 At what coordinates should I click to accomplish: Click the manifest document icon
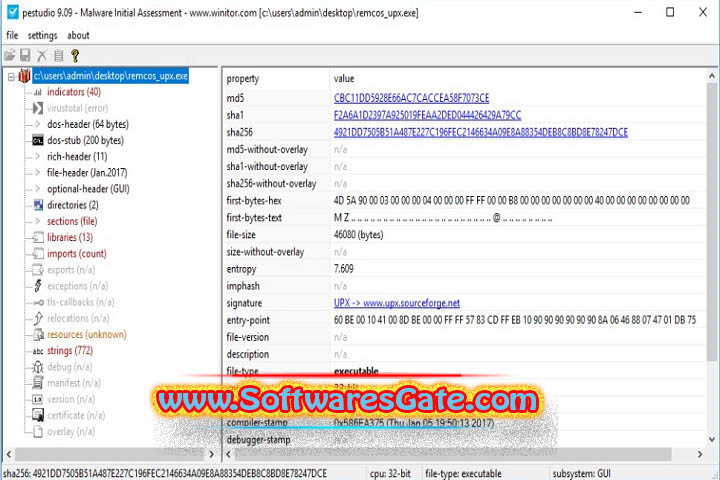(x=38, y=383)
